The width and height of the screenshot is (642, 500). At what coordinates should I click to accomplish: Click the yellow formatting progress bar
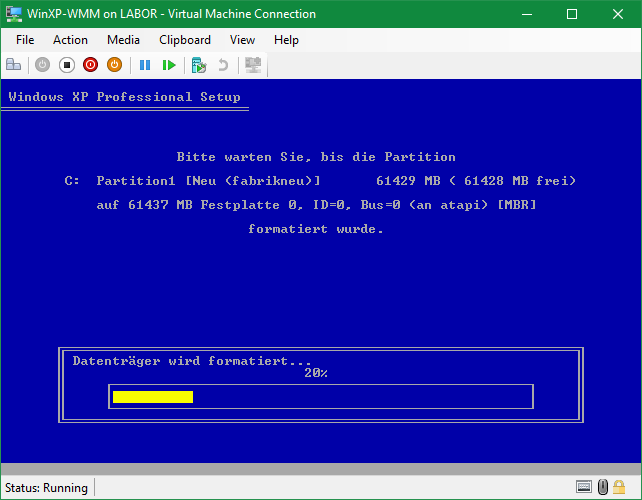point(152,397)
